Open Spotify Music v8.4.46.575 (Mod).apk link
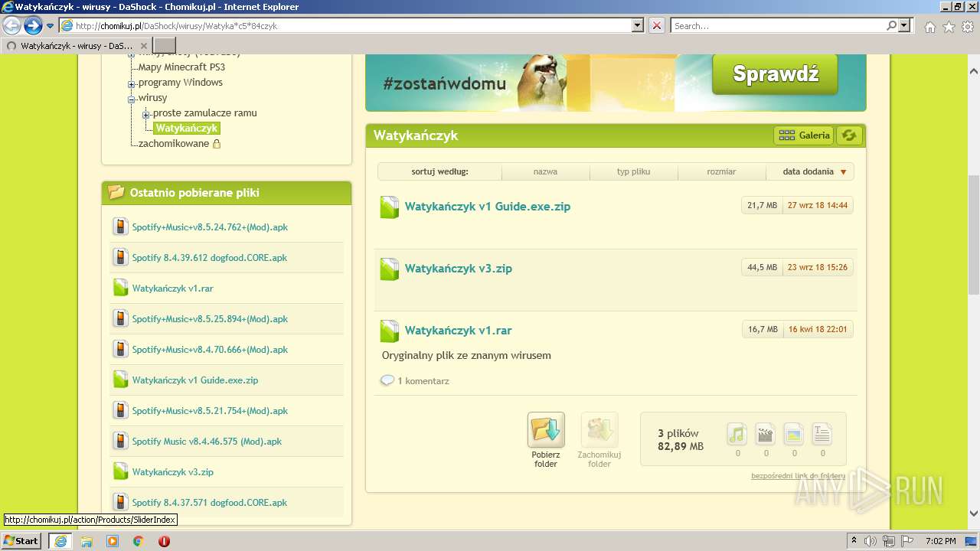The height and width of the screenshot is (551, 980). pos(207,442)
